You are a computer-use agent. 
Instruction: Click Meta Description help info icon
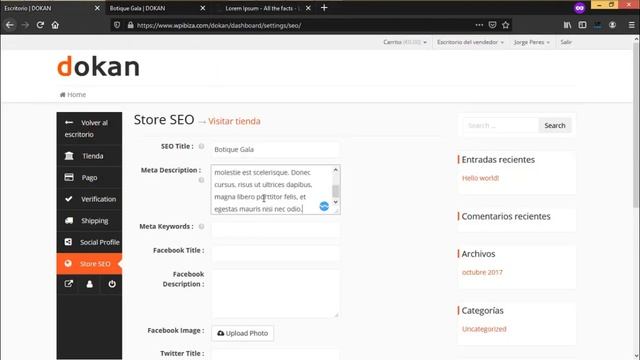coord(201,180)
